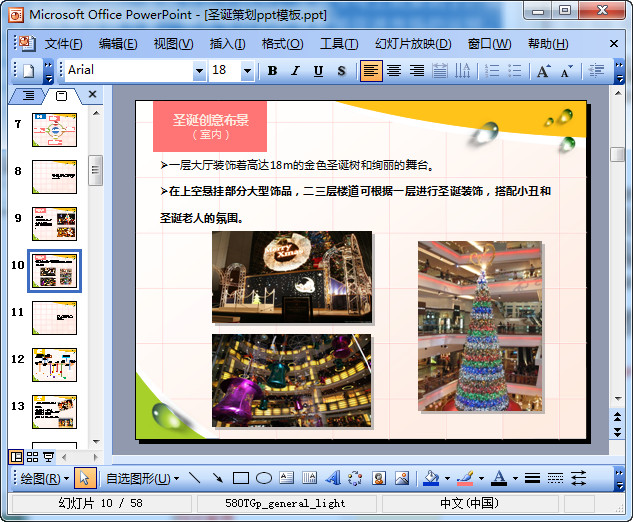Viewport: 633px width, 522px height.
Task: Open the Font name dropdown arrow
Action: point(199,71)
